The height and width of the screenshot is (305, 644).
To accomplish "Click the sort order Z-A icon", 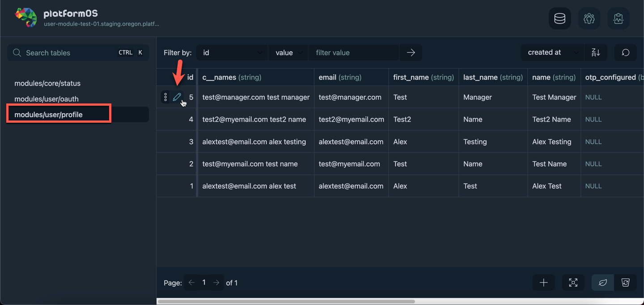I will pyautogui.click(x=596, y=52).
